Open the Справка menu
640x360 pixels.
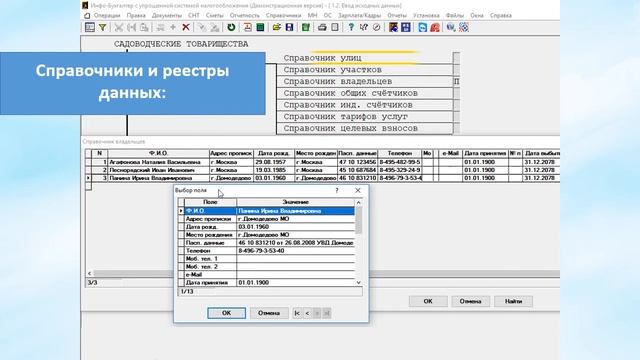tap(501, 16)
